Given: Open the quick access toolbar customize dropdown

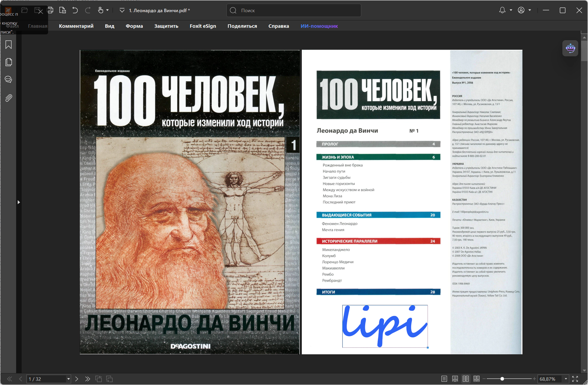Looking at the screenshot, I should 122,11.
